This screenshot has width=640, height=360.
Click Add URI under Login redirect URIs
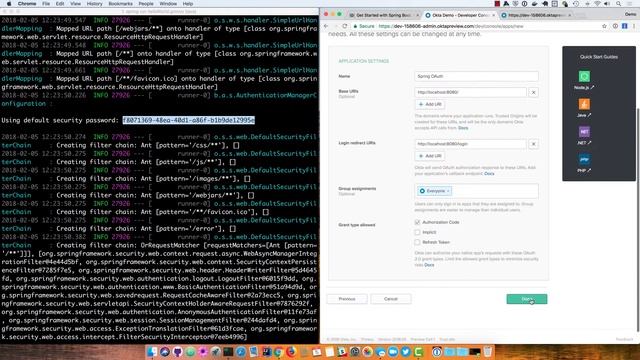click(430, 156)
